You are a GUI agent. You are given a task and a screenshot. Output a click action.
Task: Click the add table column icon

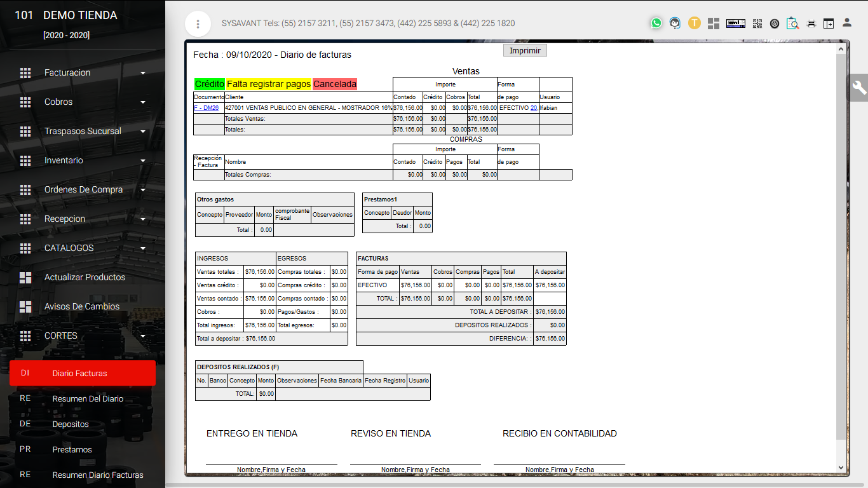(829, 24)
